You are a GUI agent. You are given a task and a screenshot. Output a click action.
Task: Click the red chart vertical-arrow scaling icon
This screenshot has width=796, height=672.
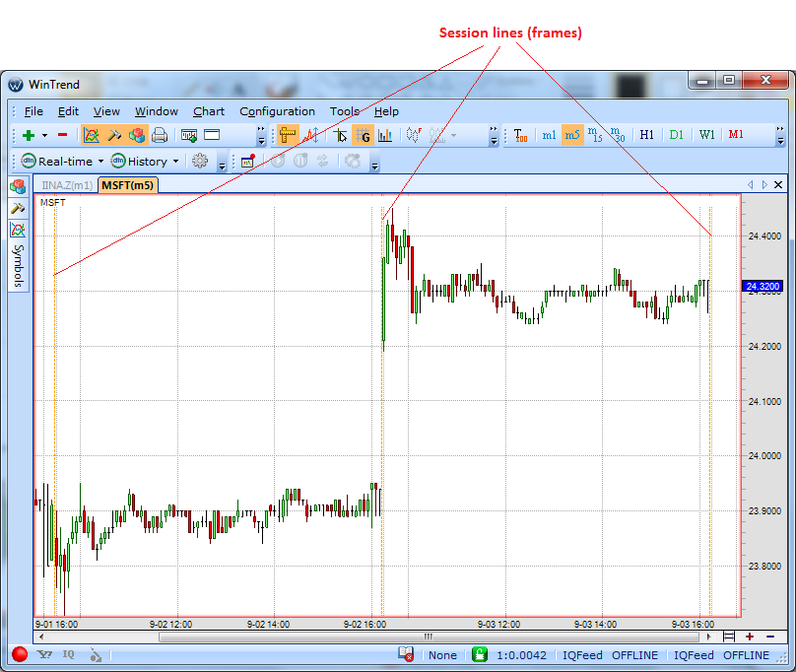(x=310, y=135)
